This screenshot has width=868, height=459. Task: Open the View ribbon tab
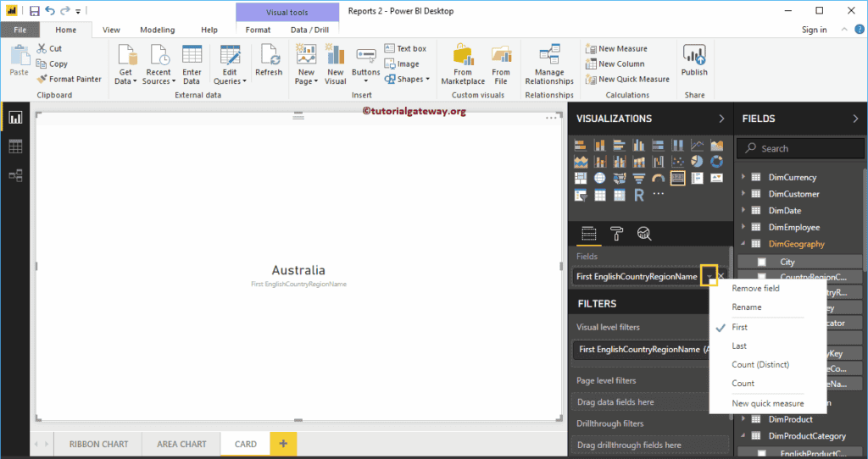[111, 30]
